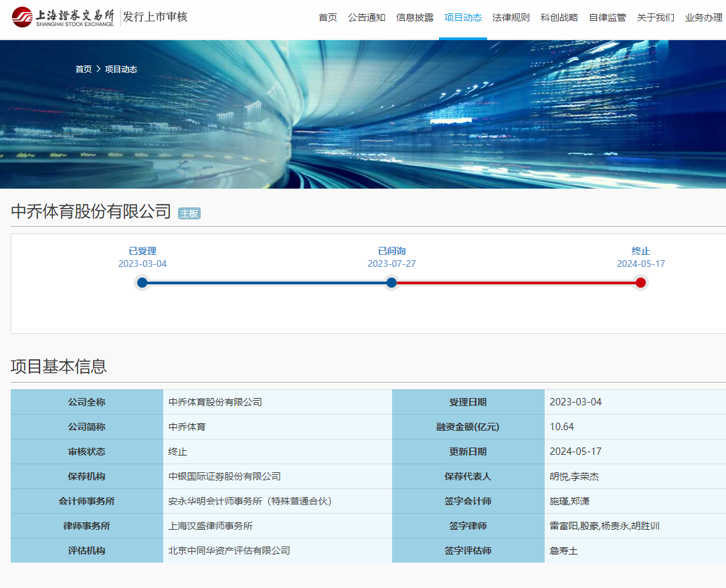
Task: Click the 首页 breadcrumb link on banner
Action: click(x=84, y=69)
